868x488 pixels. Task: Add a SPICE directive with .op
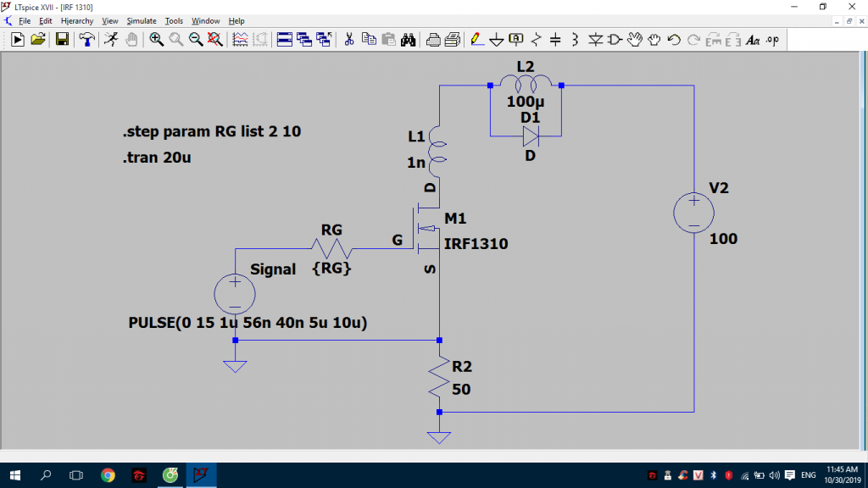tap(772, 39)
